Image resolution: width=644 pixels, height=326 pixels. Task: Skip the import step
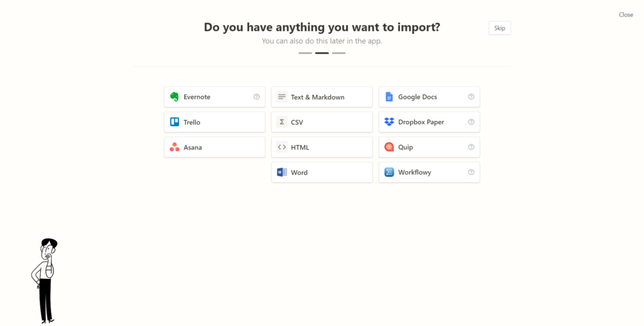point(499,28)
